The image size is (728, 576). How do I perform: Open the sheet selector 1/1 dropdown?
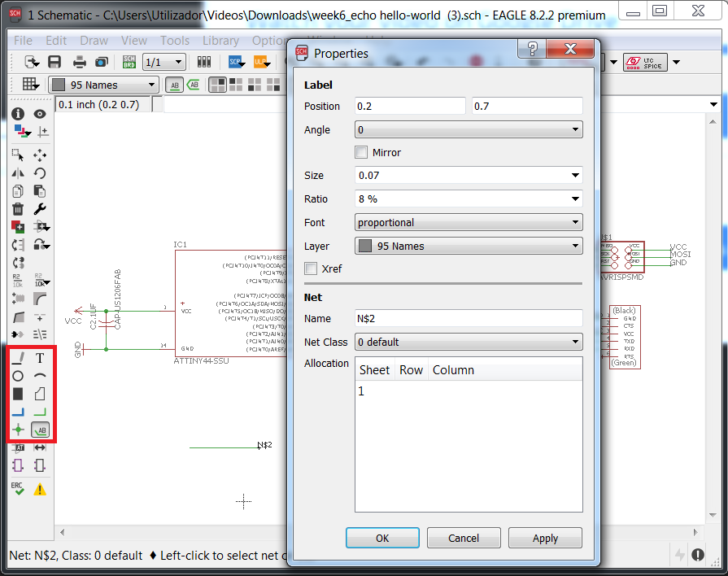click(x=164, y=62)
